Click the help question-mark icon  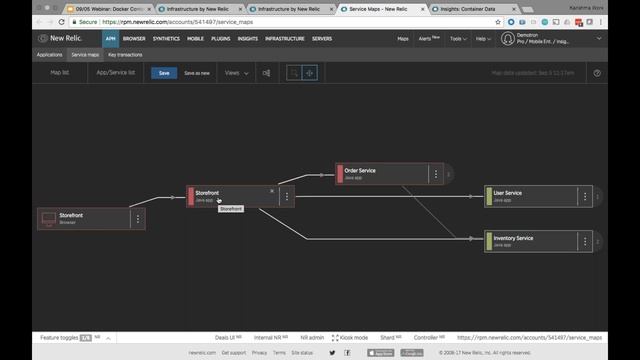pos(597,73)
